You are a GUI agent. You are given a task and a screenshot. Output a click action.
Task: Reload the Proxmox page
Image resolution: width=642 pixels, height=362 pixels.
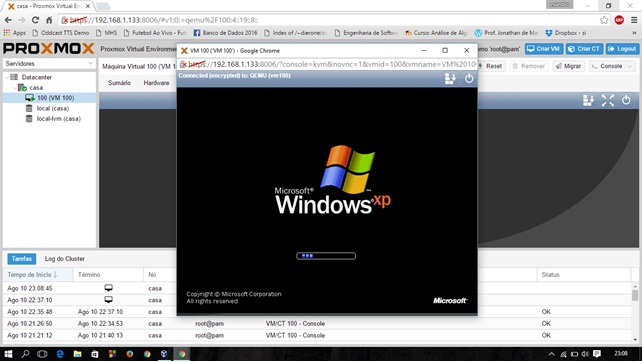(x=35, y=20)
